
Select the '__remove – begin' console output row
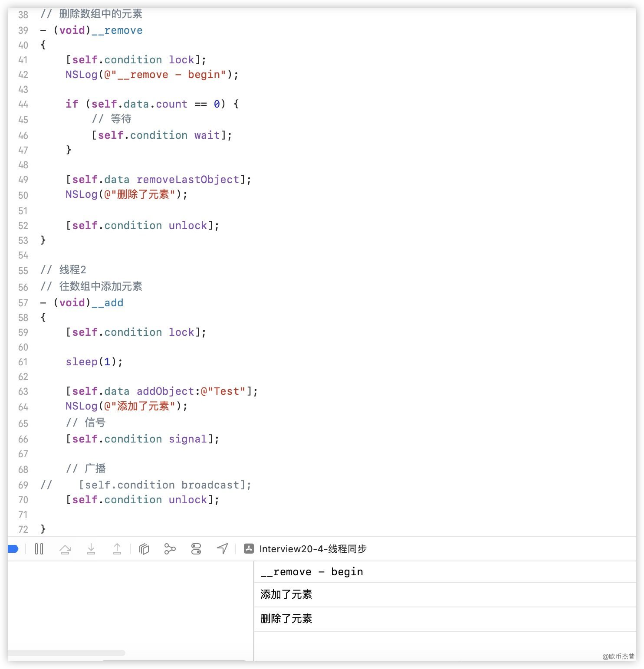312,572
